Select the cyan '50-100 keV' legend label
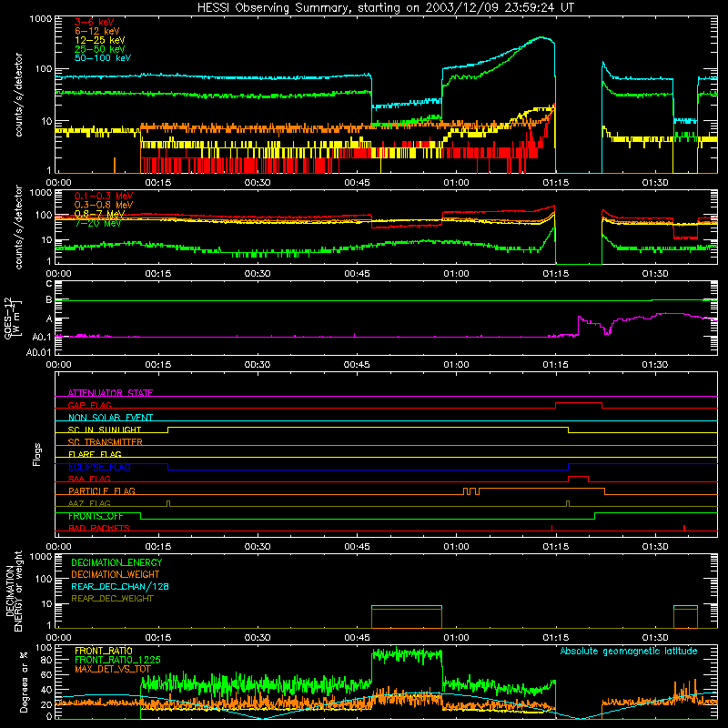The width and height of the screenshot is (728, 728). (x=103, y=58)
